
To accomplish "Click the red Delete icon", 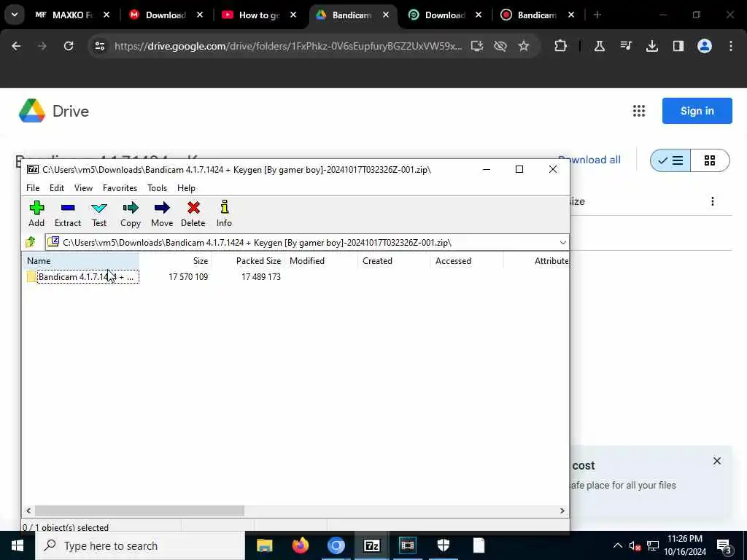I will (x=193, y=214).
